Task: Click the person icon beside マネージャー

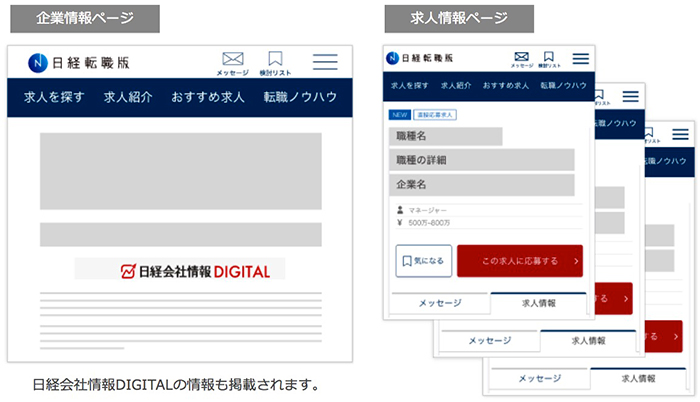Action: pos(400,209)
